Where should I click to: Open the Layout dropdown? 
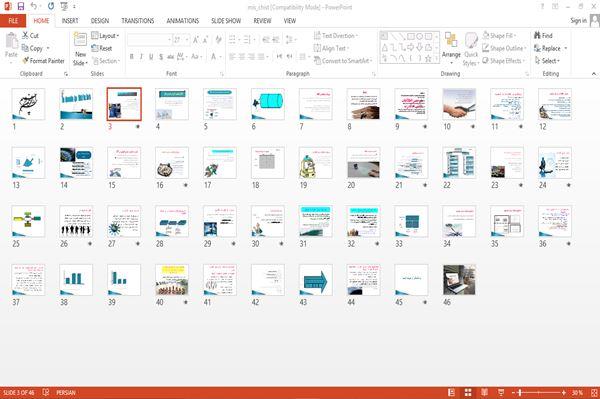pos(105,36)
